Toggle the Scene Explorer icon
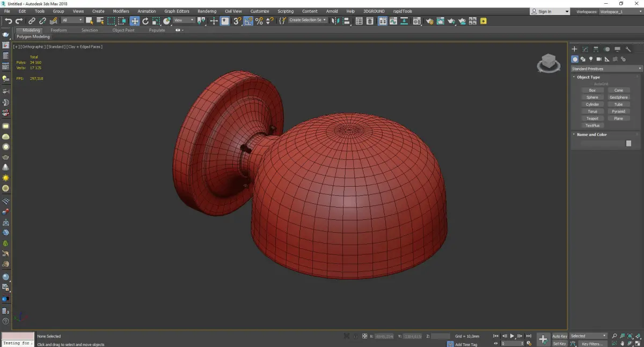644x347 pixels. pyautogui.click(x=359, y=21)
